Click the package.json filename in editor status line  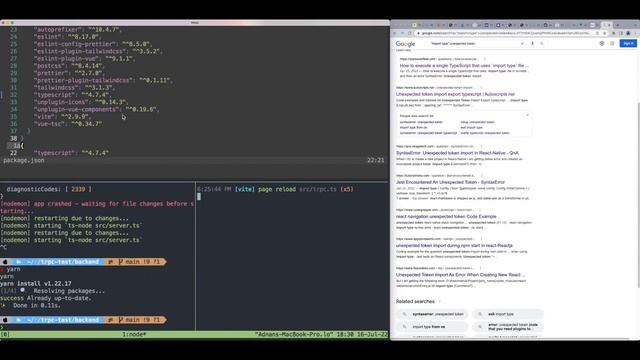click(x=24, y=160)
